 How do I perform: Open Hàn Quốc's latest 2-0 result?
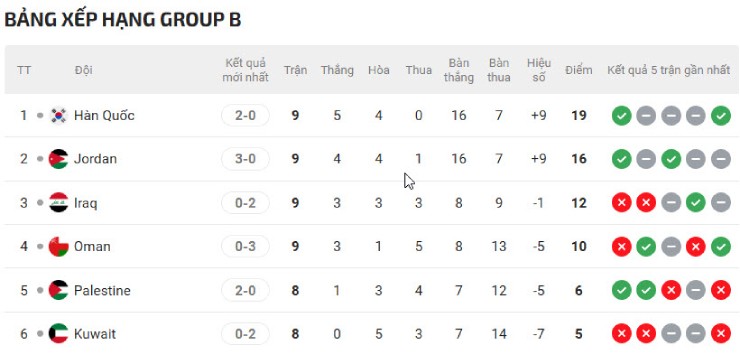pyautogui.click(x=245, y=115)
